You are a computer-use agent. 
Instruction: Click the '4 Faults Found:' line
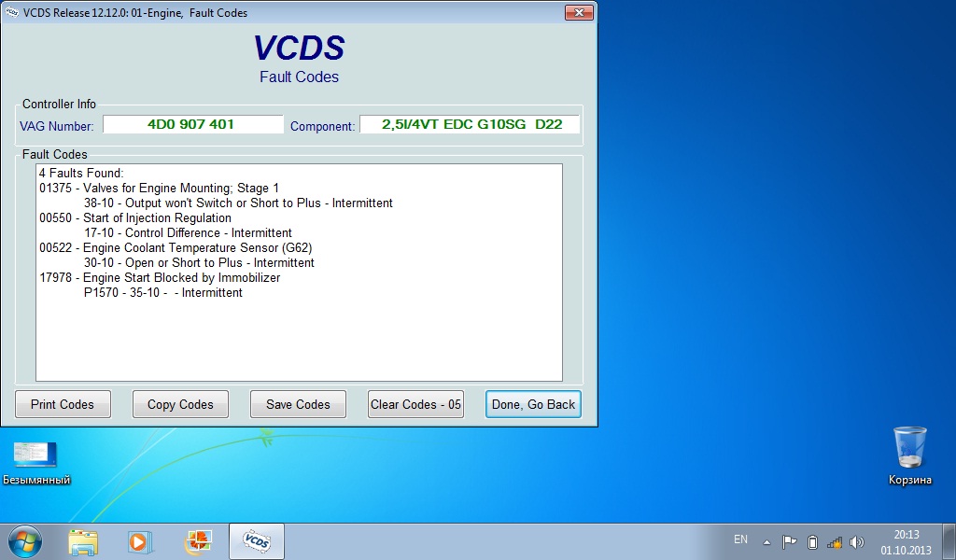[81, 173]
